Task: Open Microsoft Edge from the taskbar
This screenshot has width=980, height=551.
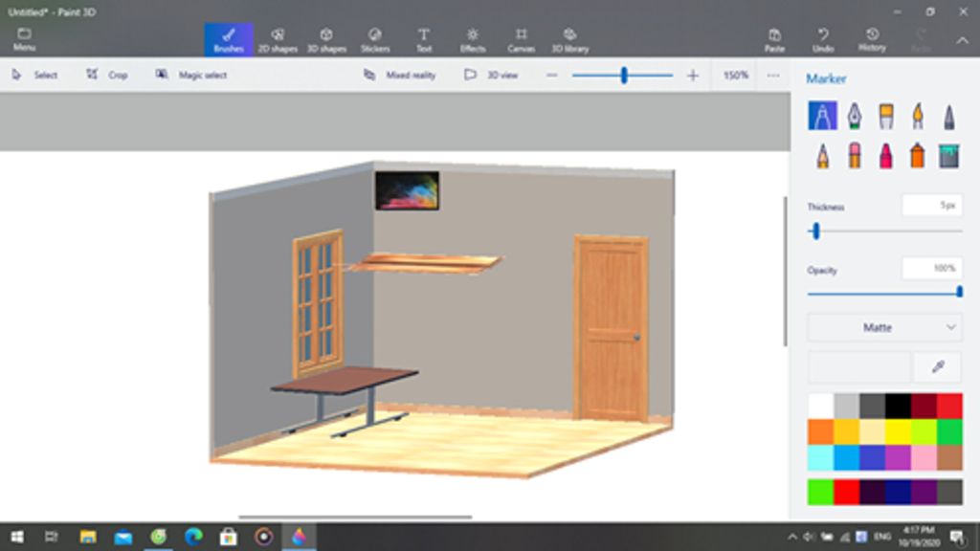Action: tap(193, 537)
